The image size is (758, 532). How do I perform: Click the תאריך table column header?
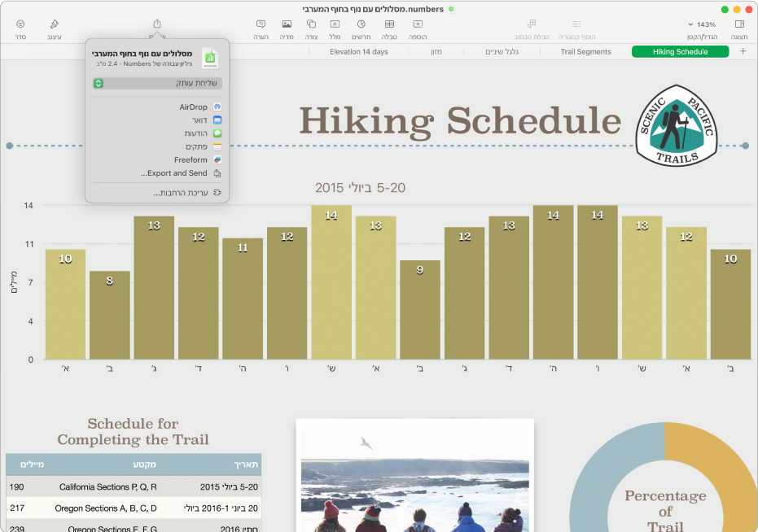click(x=246, y=464)
